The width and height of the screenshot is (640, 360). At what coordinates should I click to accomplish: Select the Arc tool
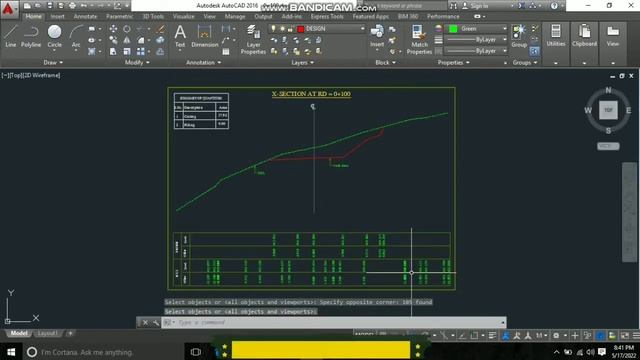tap(76, 36)
